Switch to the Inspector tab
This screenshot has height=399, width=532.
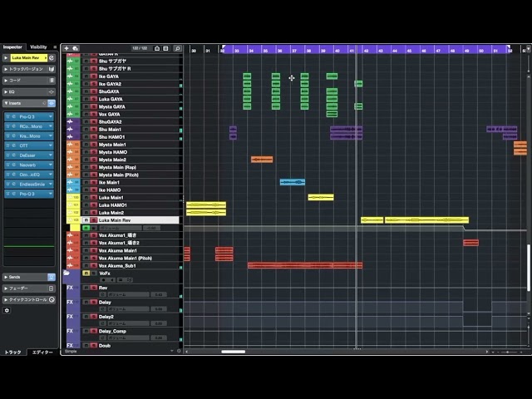12,47
